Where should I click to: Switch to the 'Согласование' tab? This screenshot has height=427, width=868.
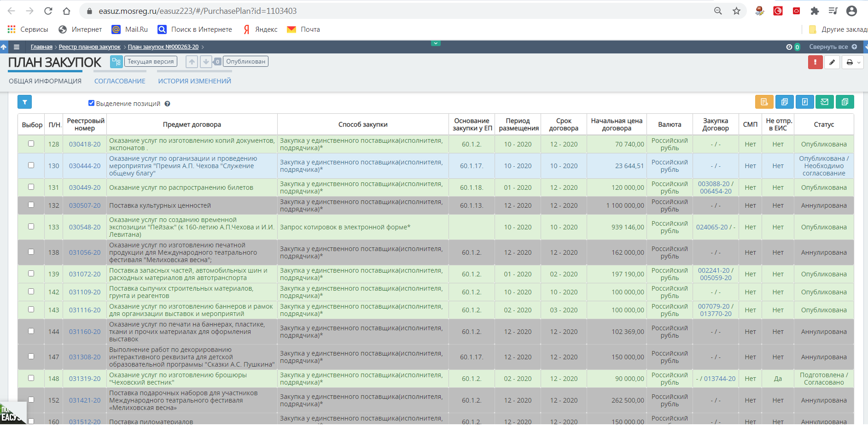point(120,81)
